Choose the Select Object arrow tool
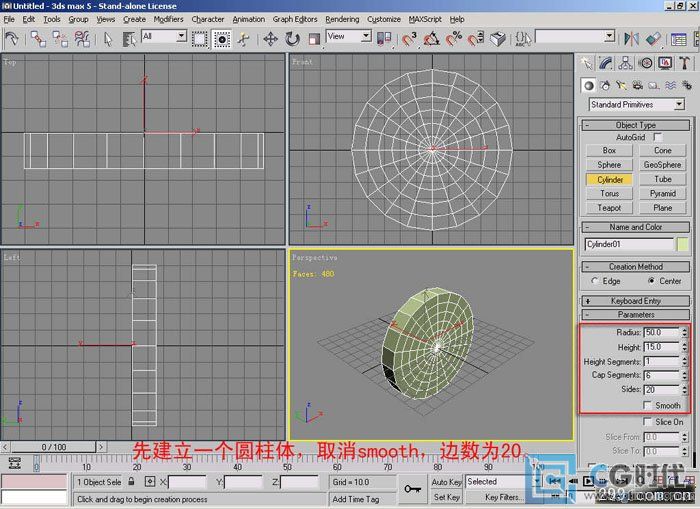Image resolution: width=700 pixels, height=509 pixels. click(x=108, y=39)
